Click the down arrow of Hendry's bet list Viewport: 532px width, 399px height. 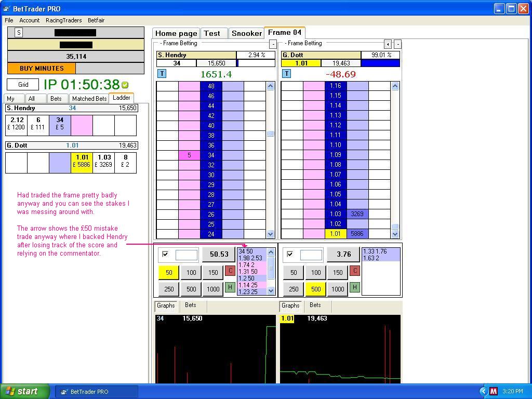click(x=271, y=290)
